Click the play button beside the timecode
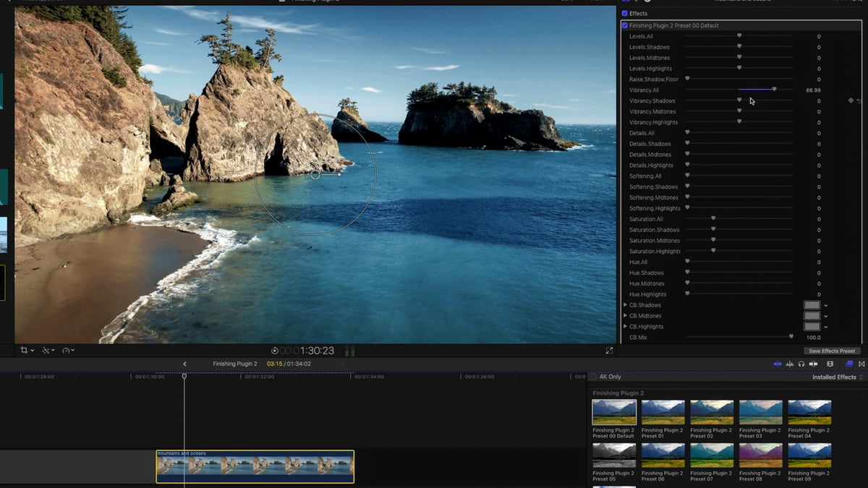This screenshot has height=488, width=868. pos(275,351)
